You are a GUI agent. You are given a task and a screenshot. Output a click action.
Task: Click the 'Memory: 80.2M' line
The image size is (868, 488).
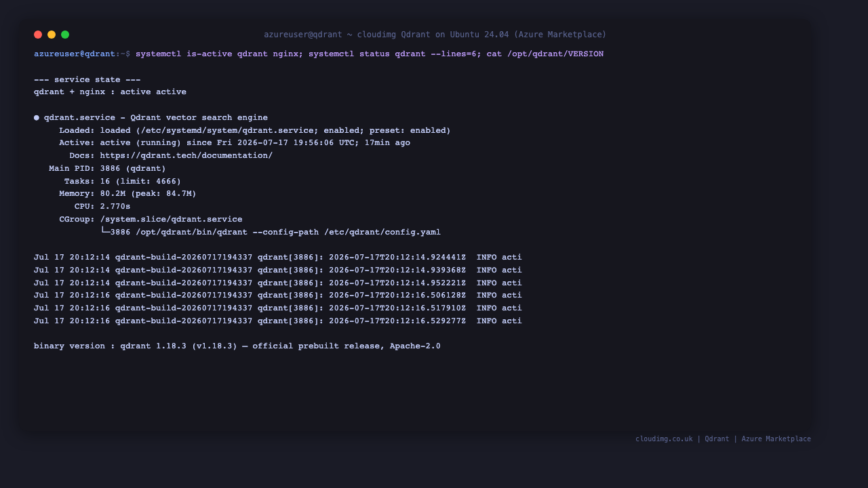point(127,193)
